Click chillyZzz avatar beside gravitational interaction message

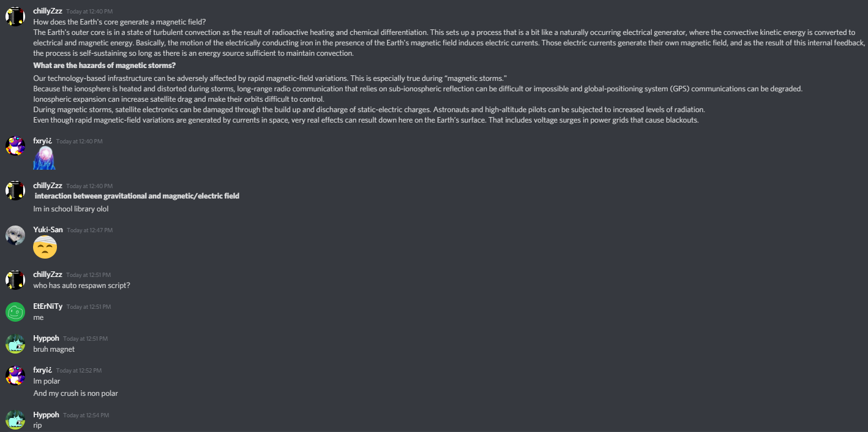pyautogui.click(x=15, y=191)
